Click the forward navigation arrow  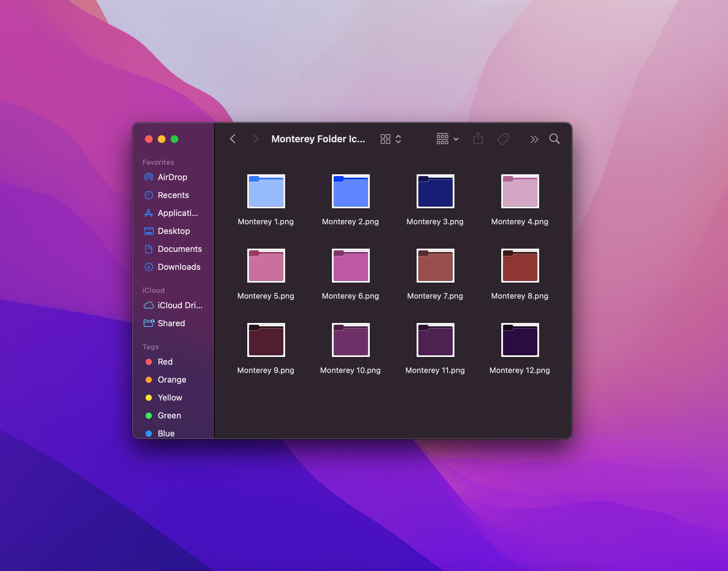(256, 139)
